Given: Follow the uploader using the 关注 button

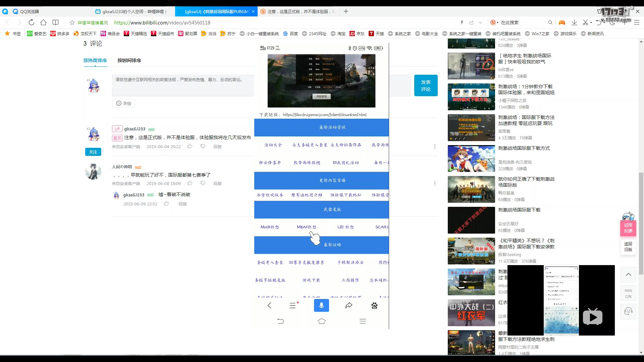Looking at the screenshot, I should pyautogui.click(x=93, y=152).
